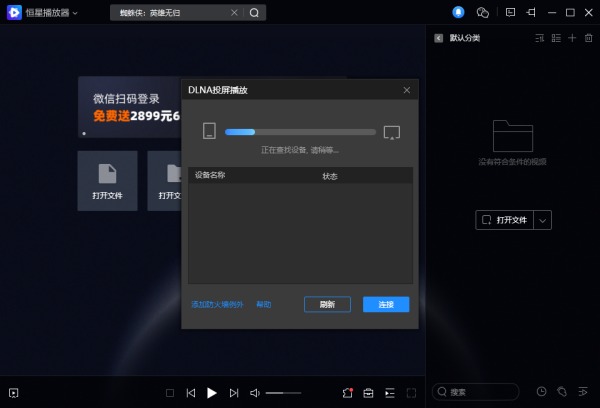Viewport: 600px width, 408px height.
Task: Click the 添加防火墙例外 link
Action: coord(217,305)
